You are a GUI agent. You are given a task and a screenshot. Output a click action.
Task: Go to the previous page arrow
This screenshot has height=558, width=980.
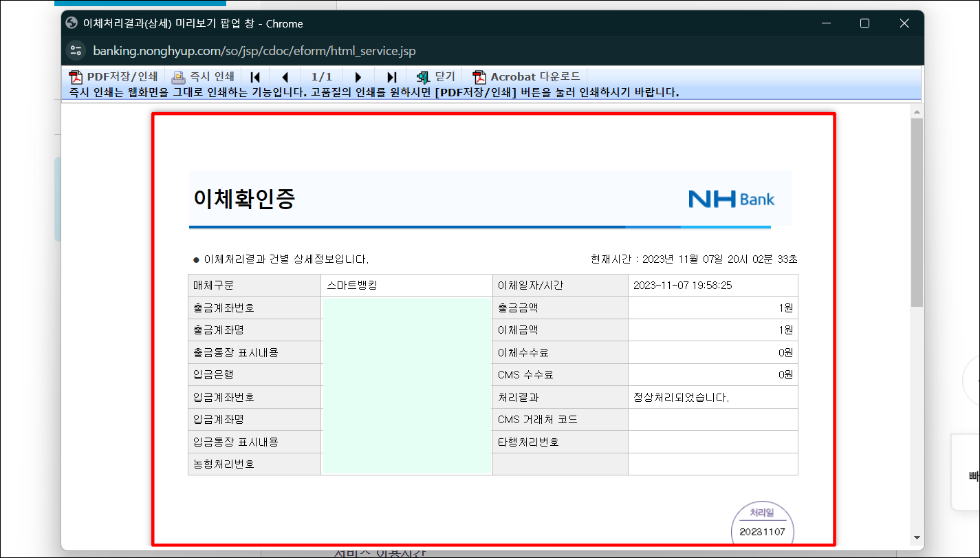[x=285, y=76]
